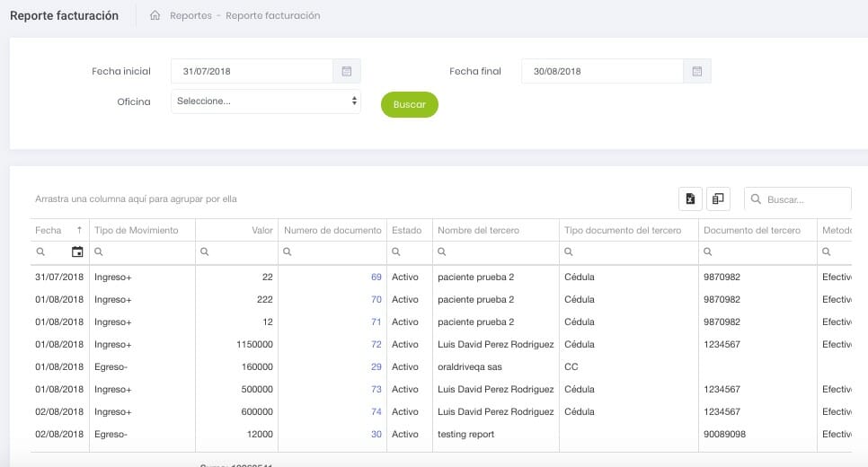Focus the grid Buscar search box
This screenshot has width=868, height=467.
click(804, 199)
